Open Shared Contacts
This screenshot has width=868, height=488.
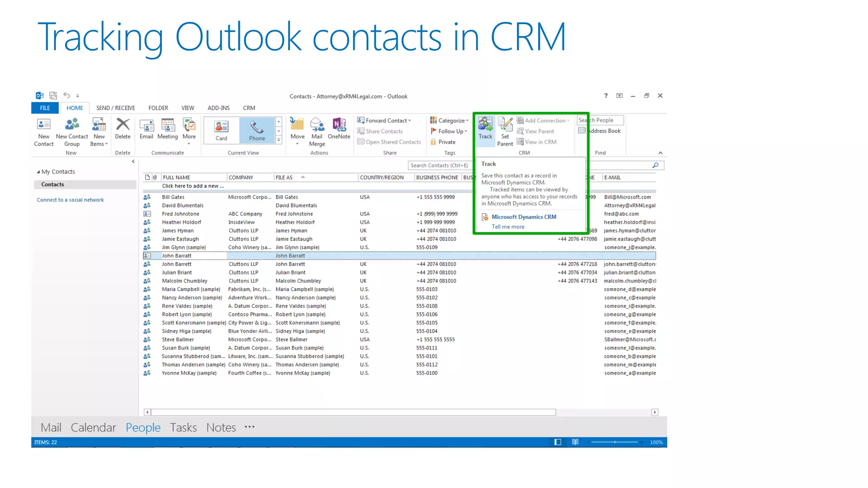pyautogui.click(x=389, y=142)
